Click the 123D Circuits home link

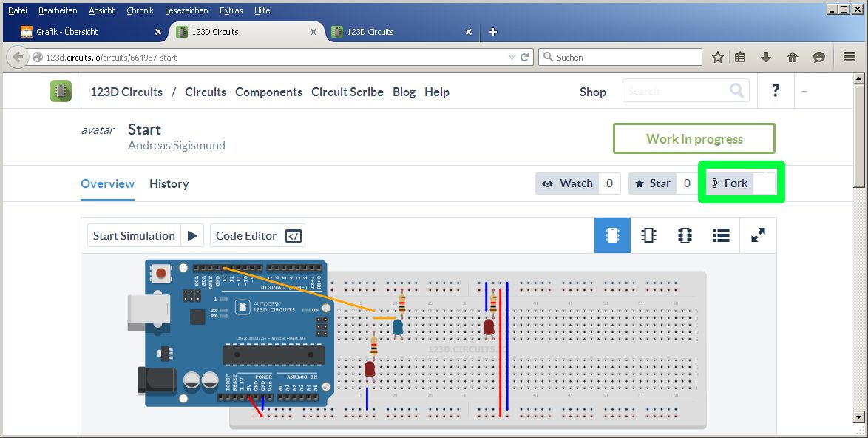(x=126, y=92)
